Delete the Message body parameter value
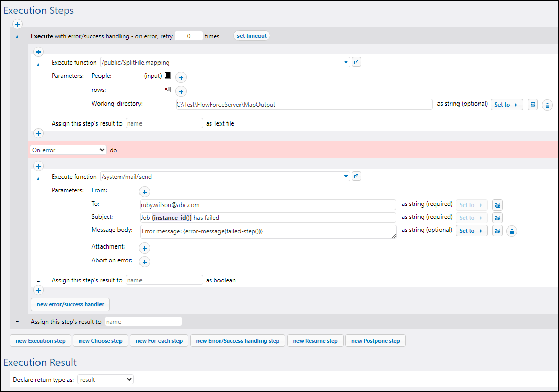The image size is (559, 392). click(x=511, y=231)
